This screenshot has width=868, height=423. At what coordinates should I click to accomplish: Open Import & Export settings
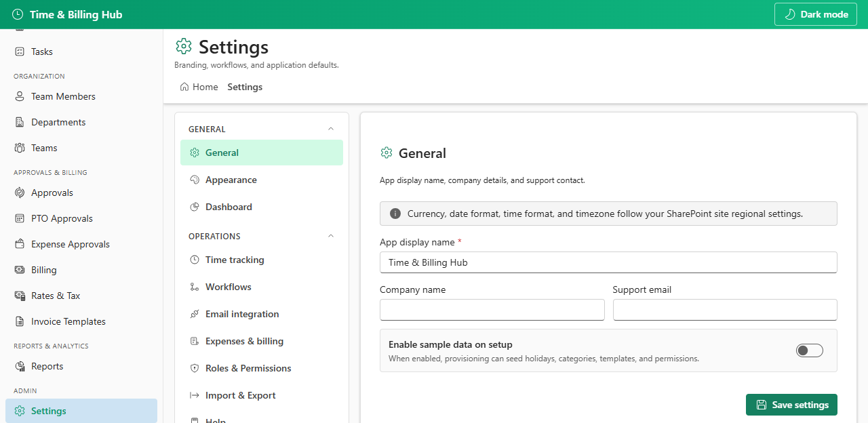262,395
